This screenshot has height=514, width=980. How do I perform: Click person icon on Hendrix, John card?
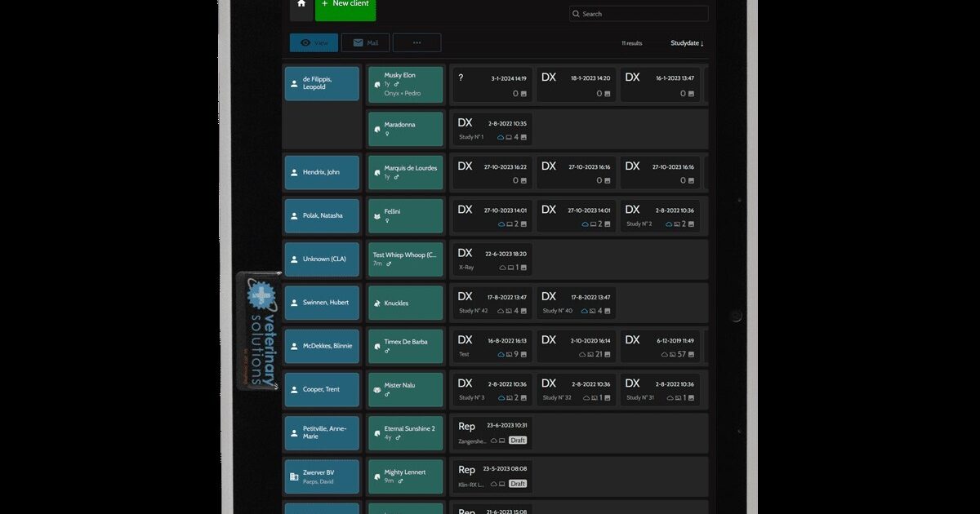click(x=294, y=173)
